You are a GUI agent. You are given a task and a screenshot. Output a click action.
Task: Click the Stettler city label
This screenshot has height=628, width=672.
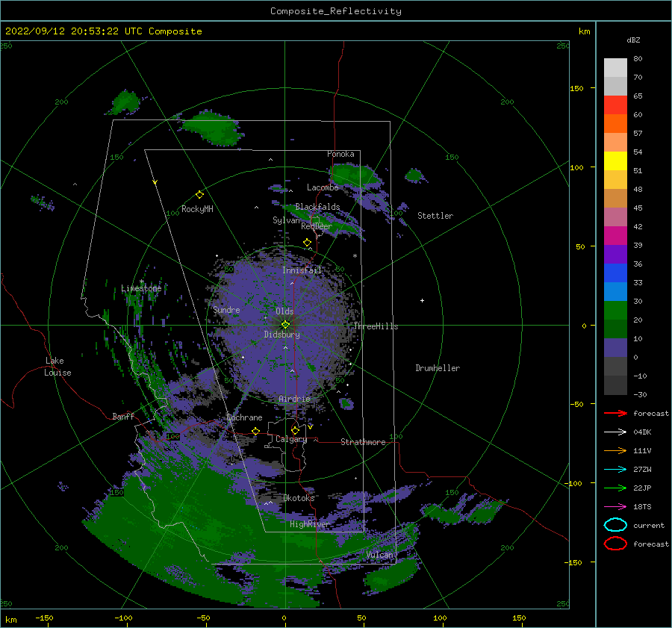click(435, 216)
